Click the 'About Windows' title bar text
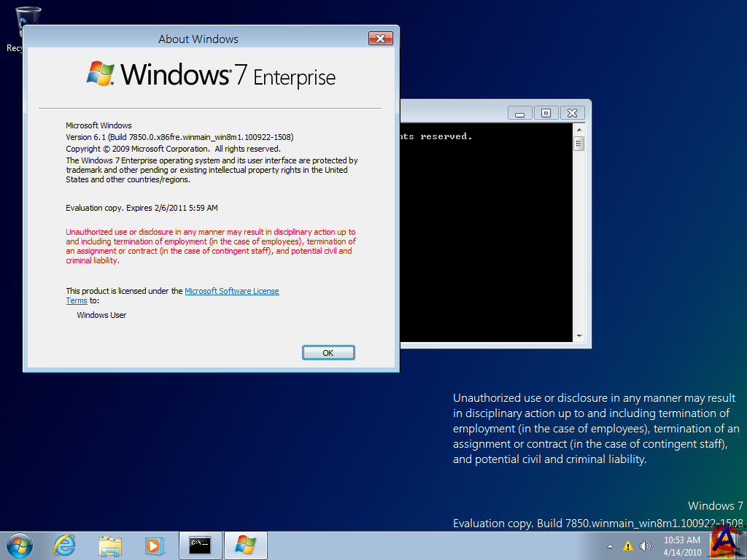The image size is (747, 560). tap(198, 39)
